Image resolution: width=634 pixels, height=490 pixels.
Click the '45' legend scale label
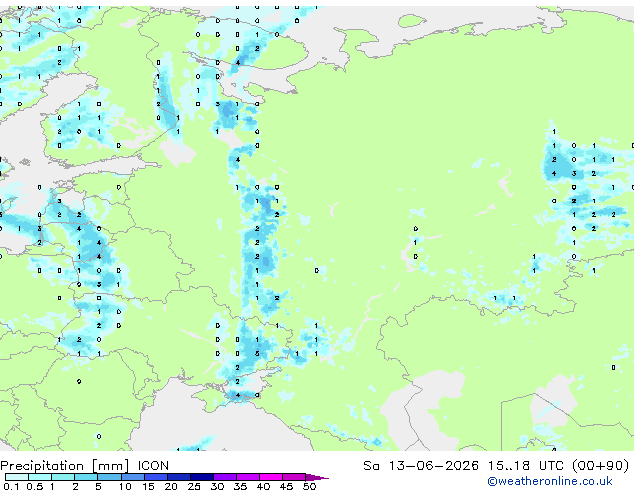pos(286,486)
